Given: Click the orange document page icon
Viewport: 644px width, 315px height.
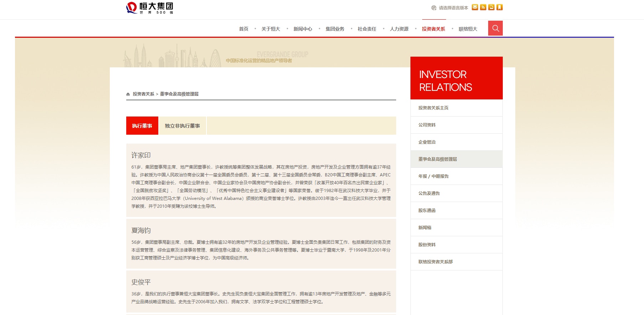Looking at the screenshot, I should pos(491,7).
